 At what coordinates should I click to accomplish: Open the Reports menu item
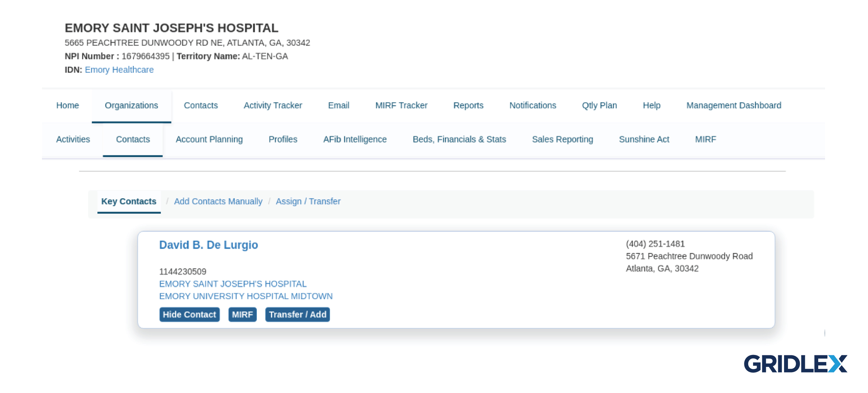click(x=468, y=105)
